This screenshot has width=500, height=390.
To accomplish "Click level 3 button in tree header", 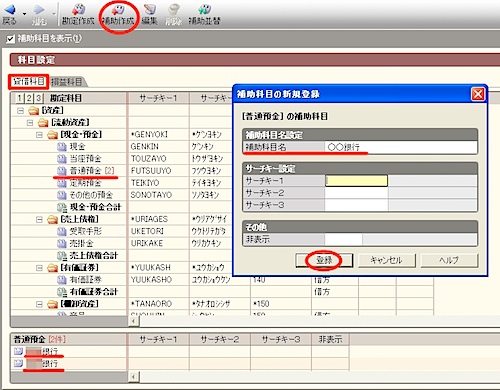I will point(39,98).
